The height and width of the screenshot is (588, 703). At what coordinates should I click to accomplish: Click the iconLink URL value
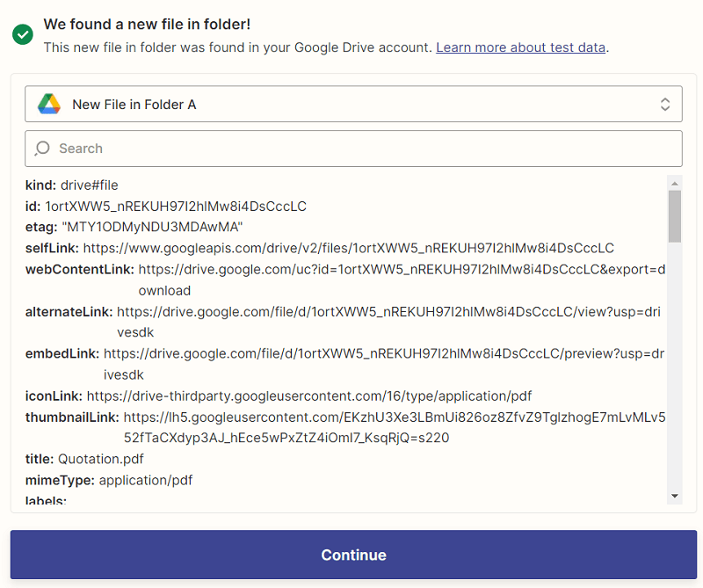[x=308, y=396]
